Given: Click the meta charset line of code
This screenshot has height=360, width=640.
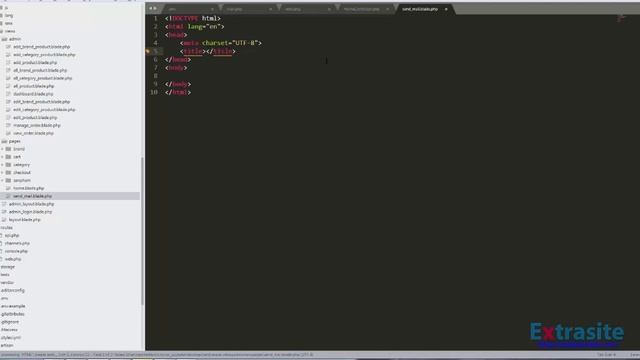Looking at the screenshot, I should pos(221,43).
